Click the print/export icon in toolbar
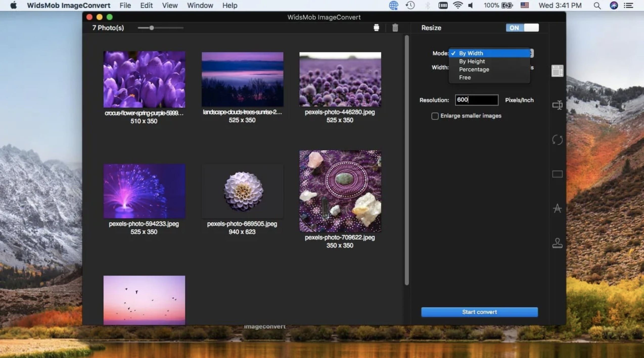Screen dimensions: 644x358 376,28
